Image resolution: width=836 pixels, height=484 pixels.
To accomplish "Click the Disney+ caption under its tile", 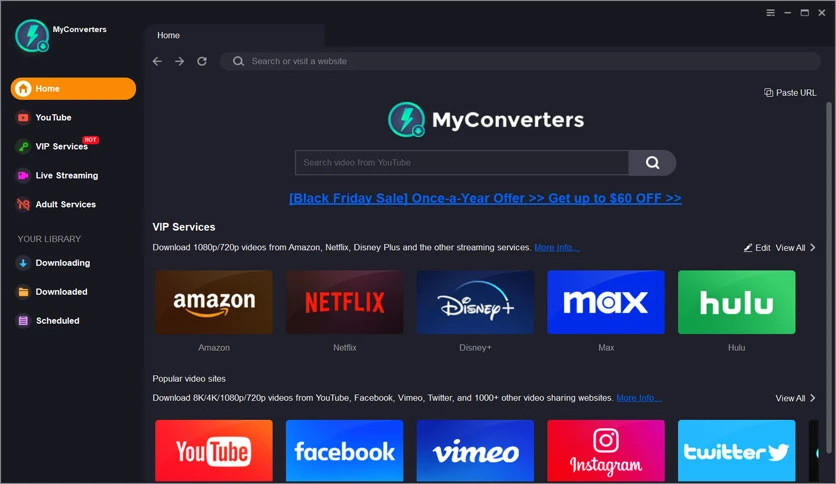I will coord(475,348).
